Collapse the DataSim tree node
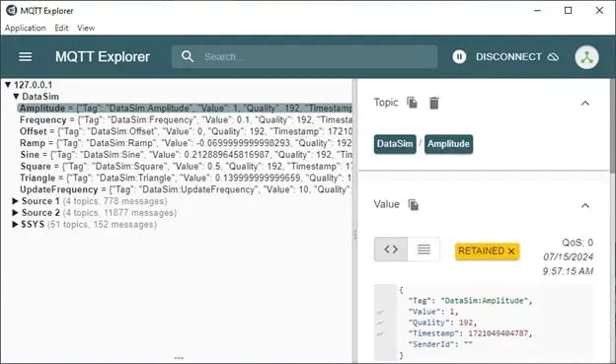The width and height of the screenshot is (616, 364). [x=16, y=97]
